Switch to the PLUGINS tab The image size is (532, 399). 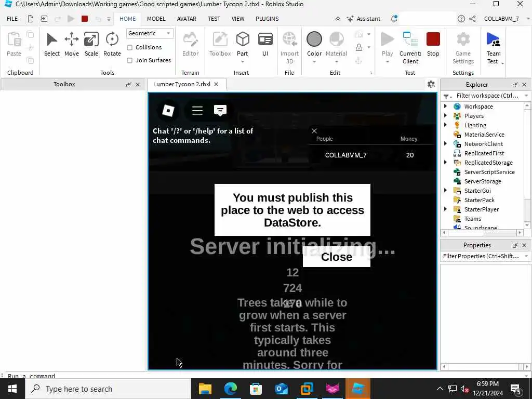267,19
